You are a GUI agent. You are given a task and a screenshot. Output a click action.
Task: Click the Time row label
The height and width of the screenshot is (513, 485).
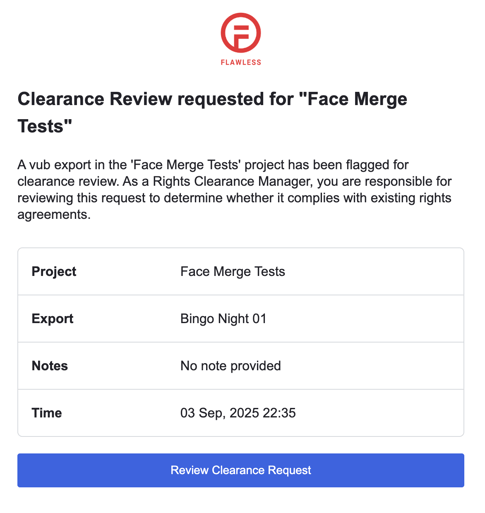(47, 413)
